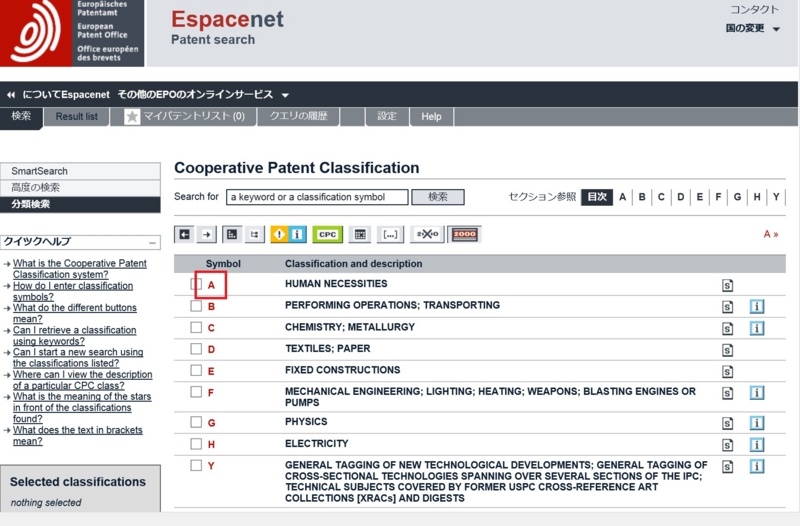This screenshot has width=800, height=526.
Task: Select 分類検索 in the sidebar
Action: [80, 204]
